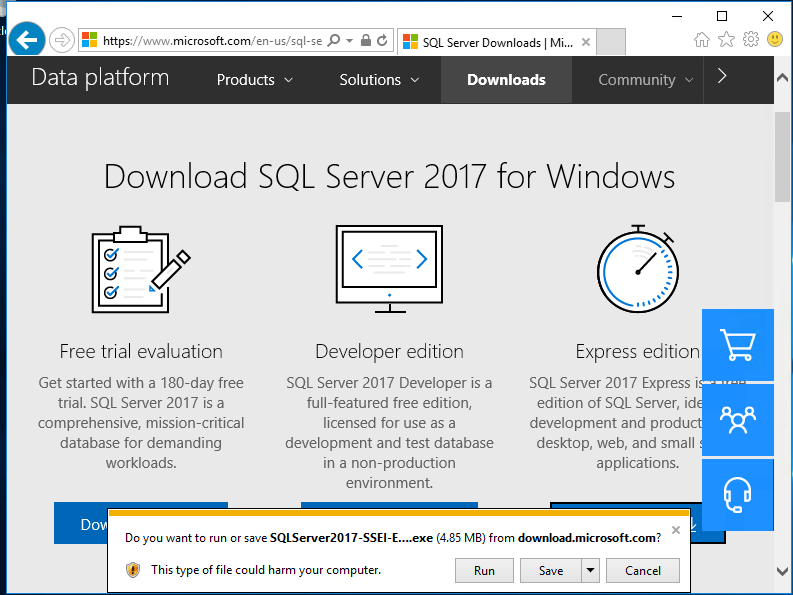Viewport: 793px width, 595px height.
Task: Click the page scrollbar up arrow
Action: 782,77
